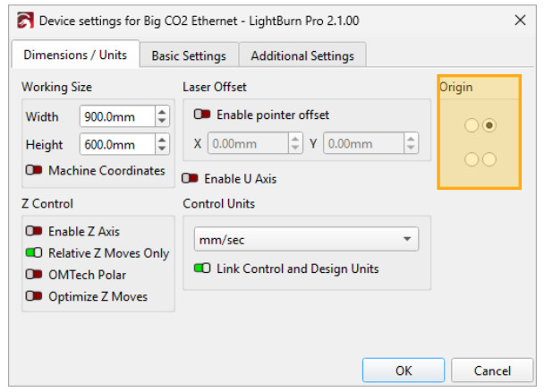This screenshot has width=544, height=392.
Task: Enable Z Axis toggle switch
Action: 35,231
